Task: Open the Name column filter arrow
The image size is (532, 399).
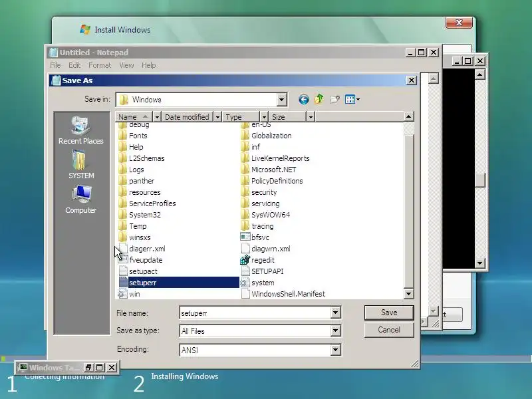Action: [x=157, y=117]
